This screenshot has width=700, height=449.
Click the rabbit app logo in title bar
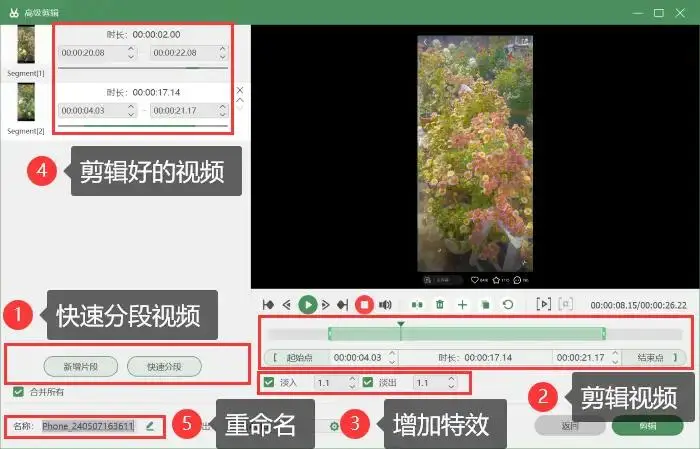pyautogui.click(x=14, y=12)
